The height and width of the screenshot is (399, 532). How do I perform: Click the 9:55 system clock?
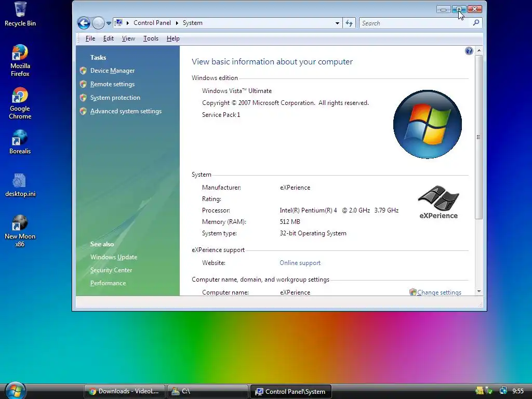[518, 391]
